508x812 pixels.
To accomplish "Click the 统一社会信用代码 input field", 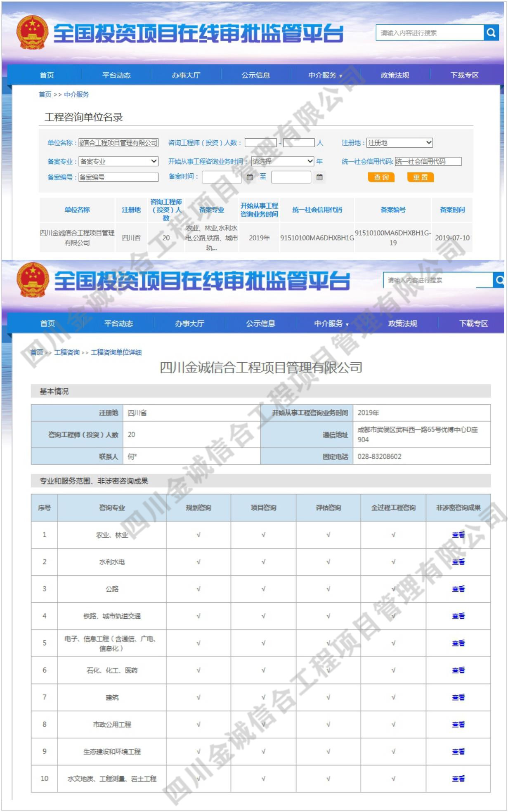I will point(428,161).
